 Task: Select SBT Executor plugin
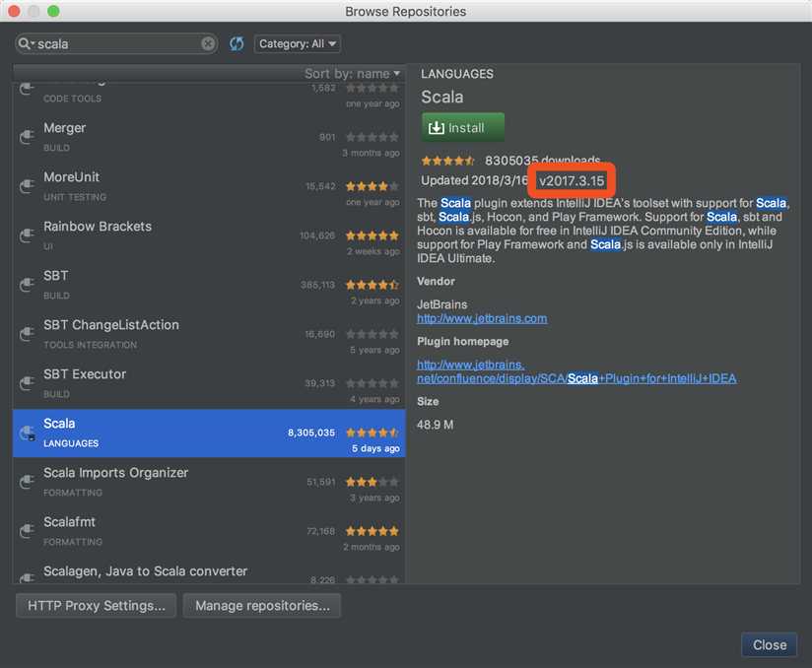click(x=209, y=383)
